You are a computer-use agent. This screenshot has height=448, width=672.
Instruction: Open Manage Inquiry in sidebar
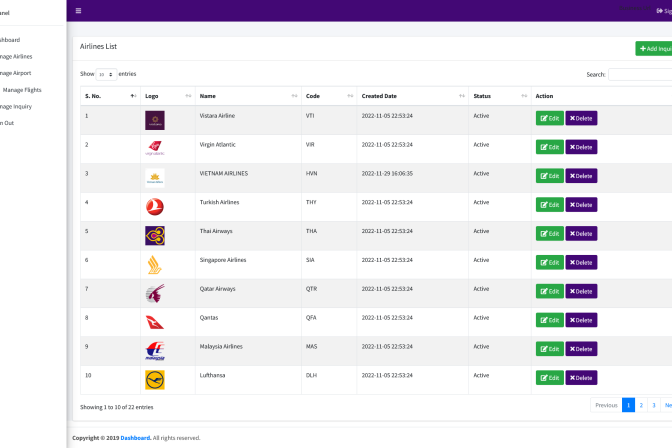[16, 107]
